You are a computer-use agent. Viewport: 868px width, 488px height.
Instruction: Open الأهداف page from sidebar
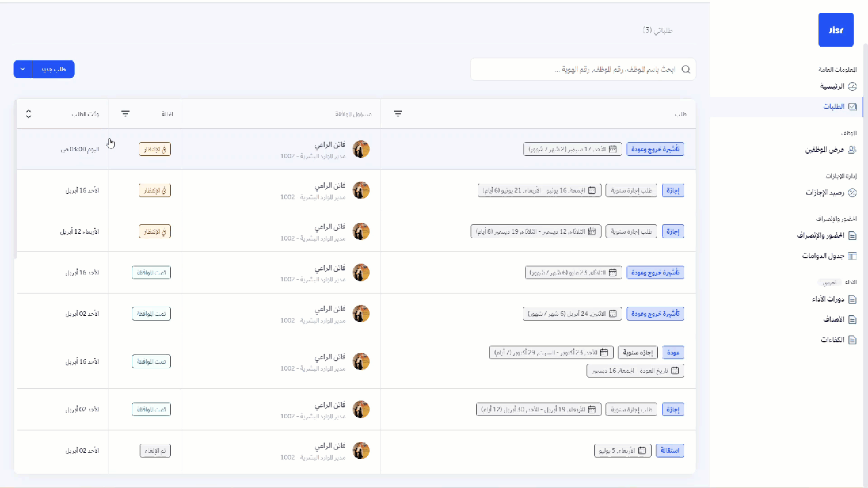pos(833,320)
